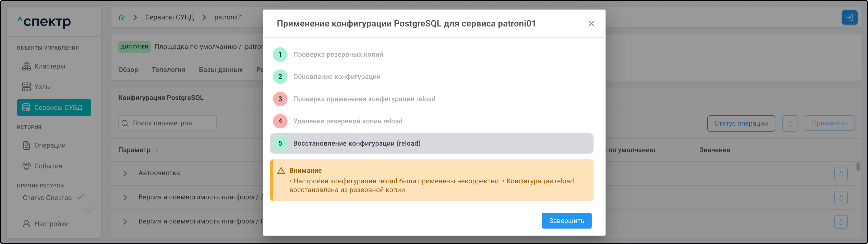This screenshot has height=244, width=868.
Task: Reset the Автоочистка row value
Action: 841,173
